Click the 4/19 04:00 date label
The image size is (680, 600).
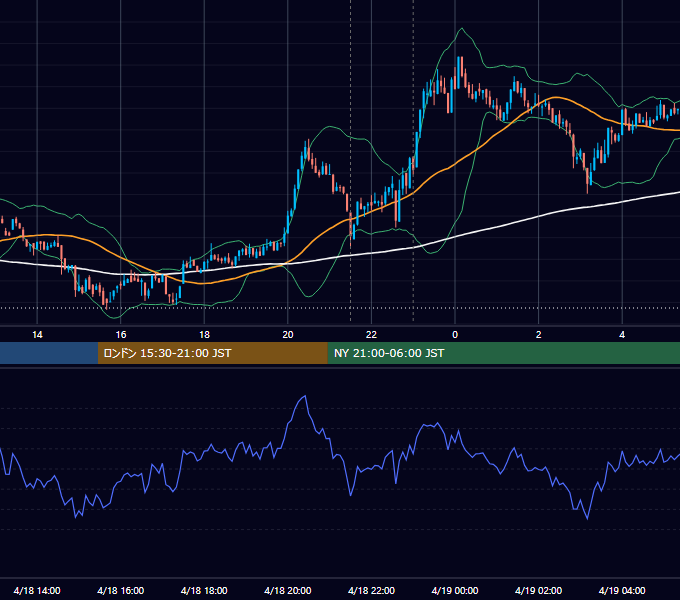click(x=622, y=590)
